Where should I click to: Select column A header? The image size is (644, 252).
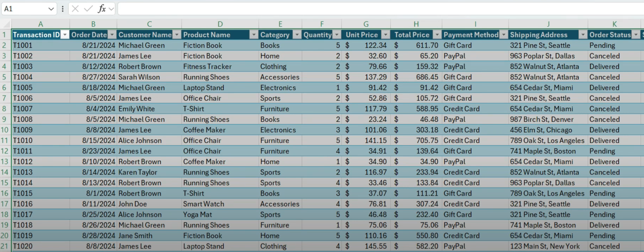click(41, 24)
